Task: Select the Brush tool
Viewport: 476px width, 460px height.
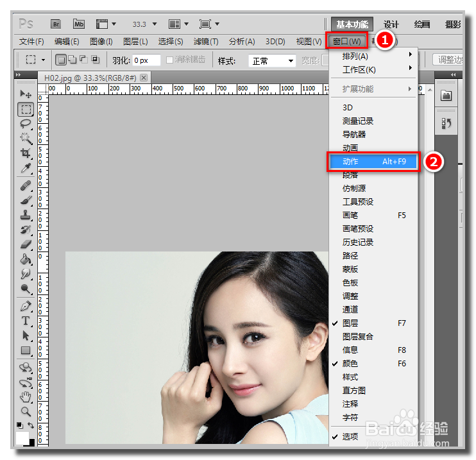Action: pyautogui.click(x=26, y=200)
